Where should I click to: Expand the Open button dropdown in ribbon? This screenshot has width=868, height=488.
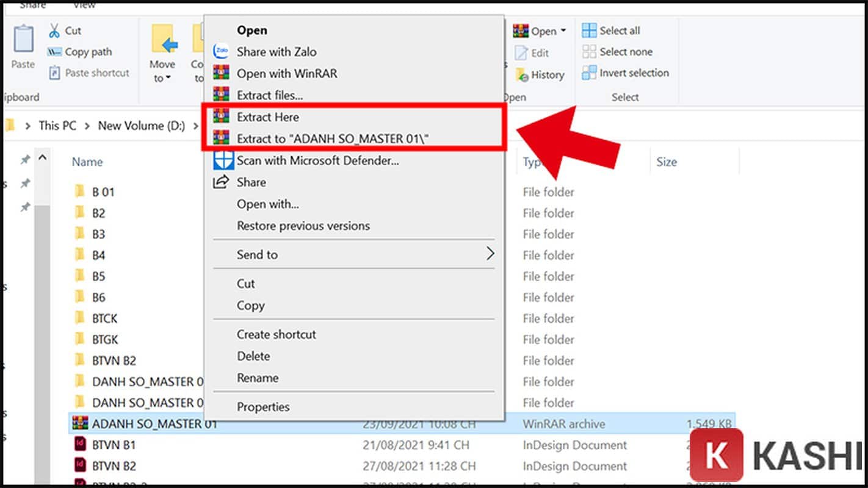tap(563, 30)
